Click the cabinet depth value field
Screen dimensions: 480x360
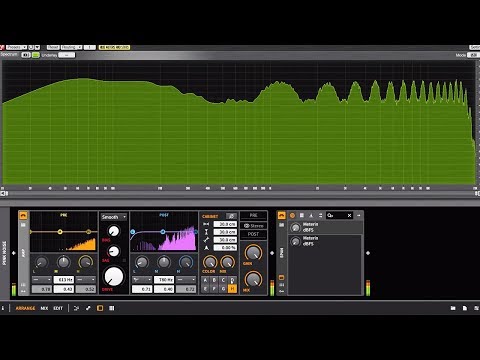tap(225, 240)
